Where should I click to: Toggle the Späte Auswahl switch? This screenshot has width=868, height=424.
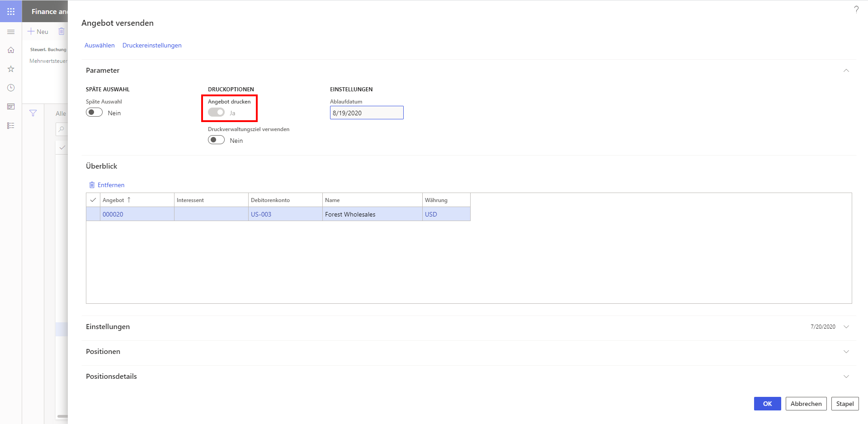click(x=94, y=113)
